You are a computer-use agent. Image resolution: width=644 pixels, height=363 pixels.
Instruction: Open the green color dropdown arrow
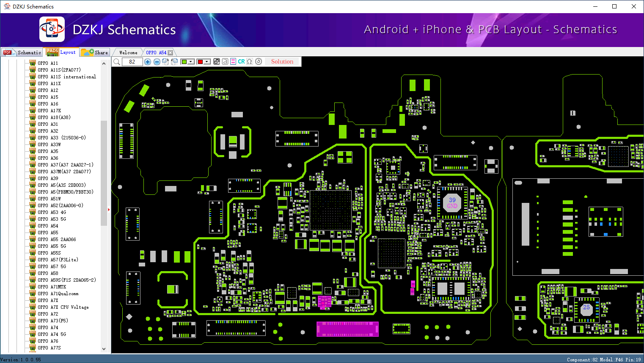tap(191, 62)
